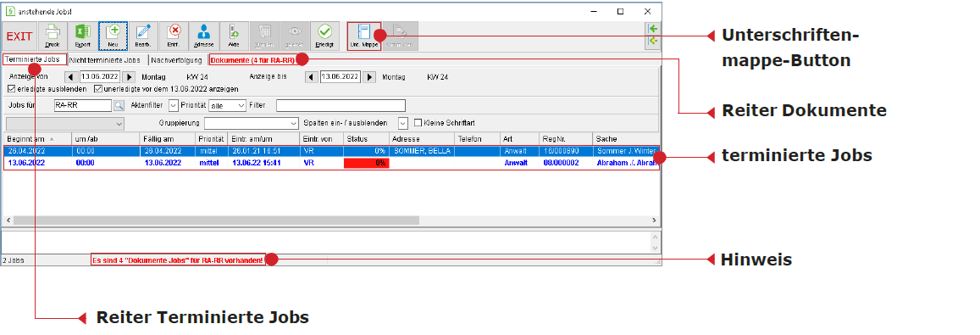980x335 pixels.
Task: Click the red status notice about Dokumente Jobs
Action: 178,260
